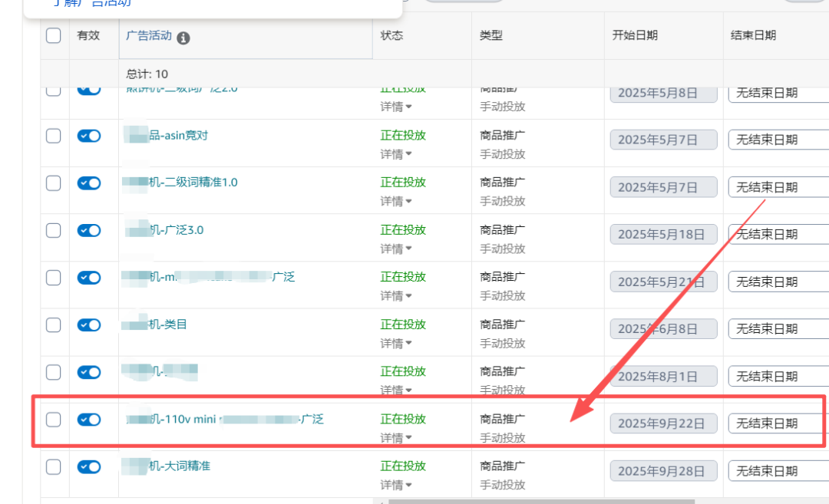This screenshot has height=504, width=829.
Task: Click the info icon beside 广告活动 header
Action: pos(183,37)
